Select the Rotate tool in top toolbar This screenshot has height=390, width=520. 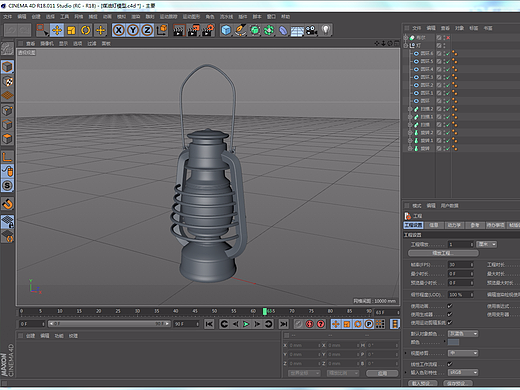click(86, 30)
